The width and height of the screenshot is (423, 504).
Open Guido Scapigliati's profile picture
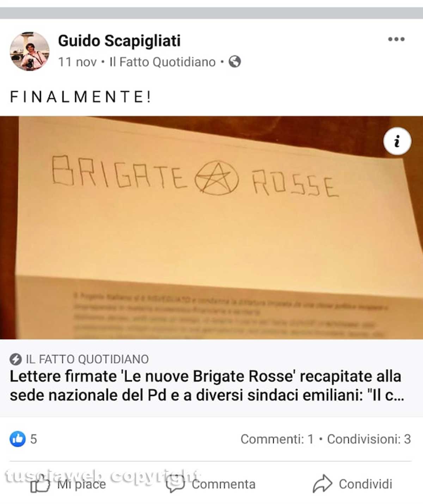pos(30,51)
